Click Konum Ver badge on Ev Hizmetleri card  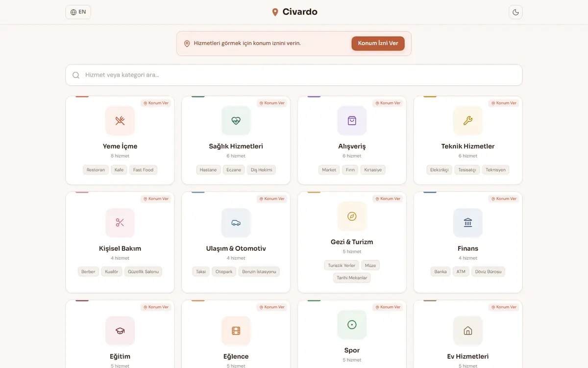tap(504, 307)
